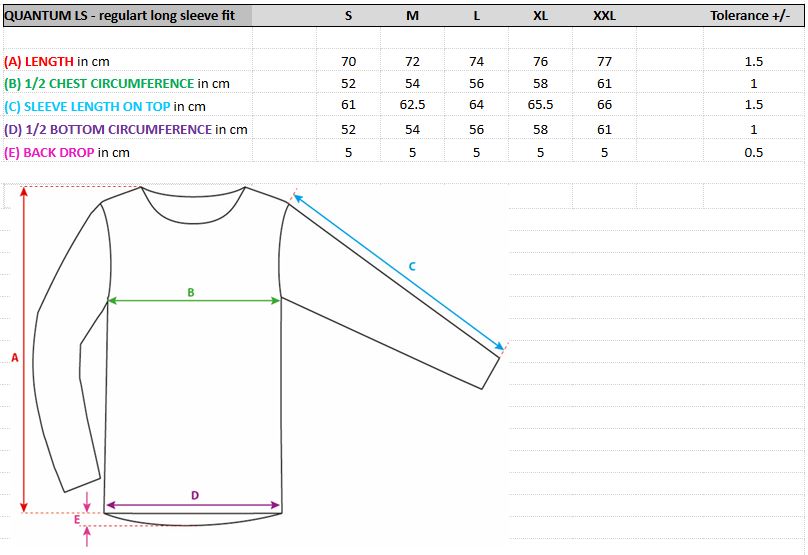Select the 64 sleeve length cell for L
Screen dimensions: 808x555
[476, 105]
